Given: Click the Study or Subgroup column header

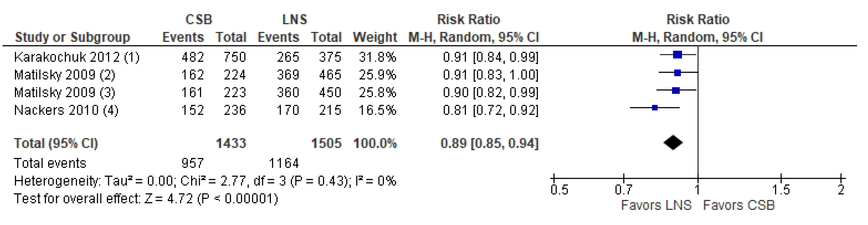Looking at the screenshot, I should click(x=72, y=37).
